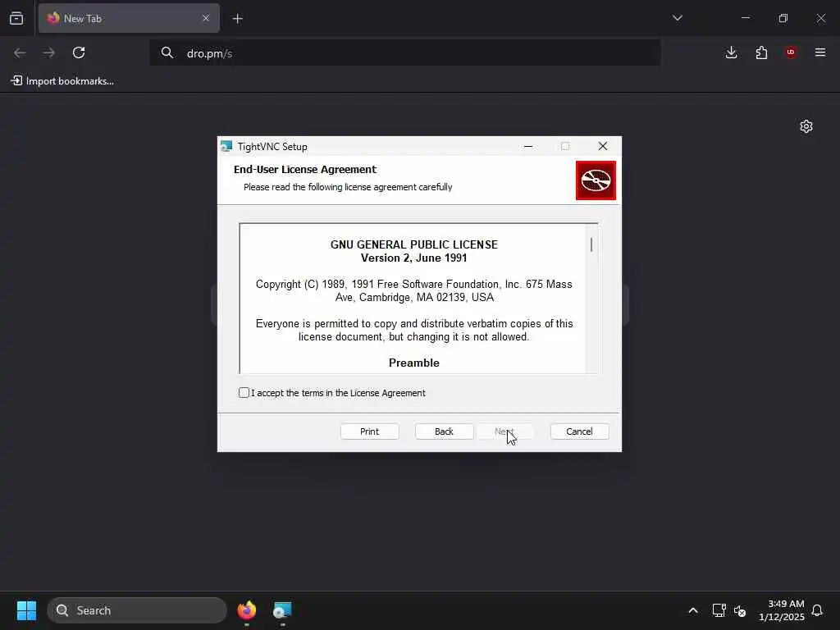This screenshot has width=840, height=630.
Task: Click the TightVNC installer disc logo
Action: coord(596,180)
